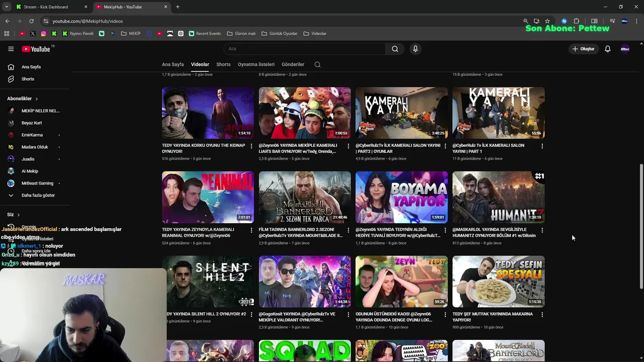Open the media control music-note icon
The width and height of the screenshot is (644, 362).
(612, 21)
